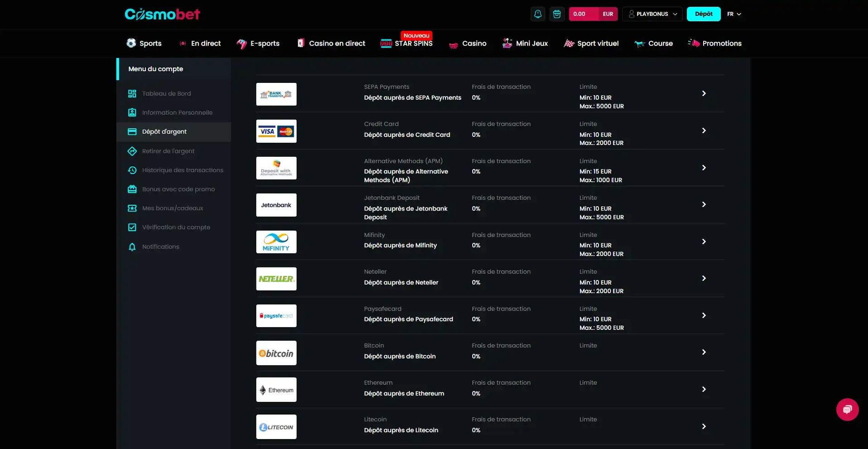Open the live chat support bubble
The image size is (868, 449).
coord(847,410)
